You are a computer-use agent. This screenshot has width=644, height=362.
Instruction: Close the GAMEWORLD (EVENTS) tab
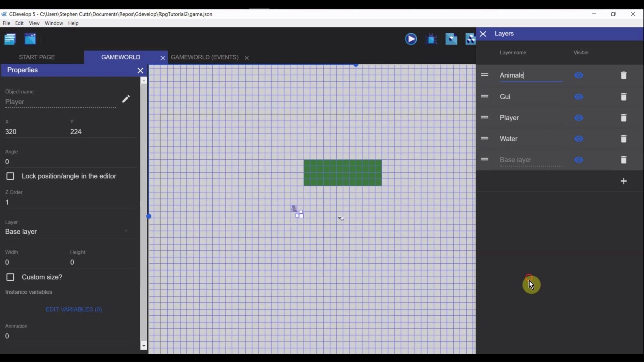(247, 58)
